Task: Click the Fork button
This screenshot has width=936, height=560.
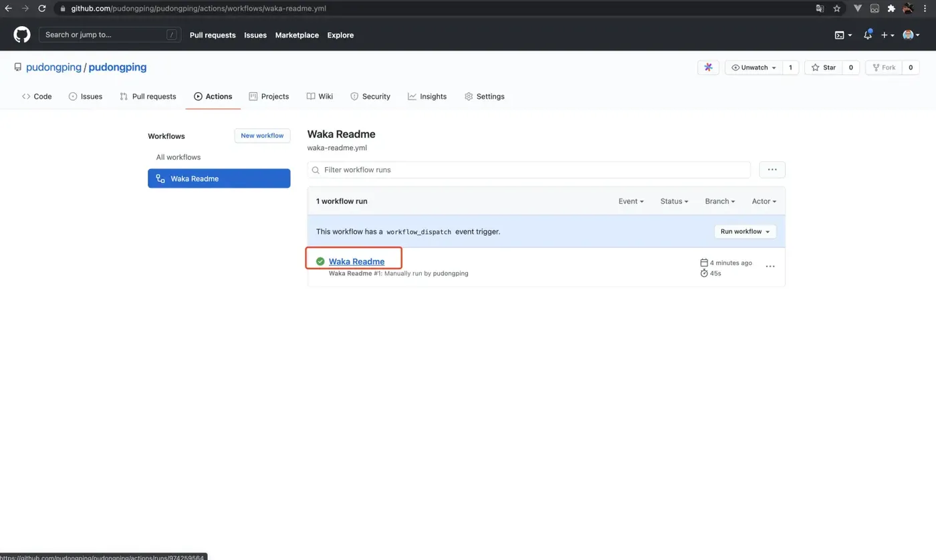Action: [883, 67]
